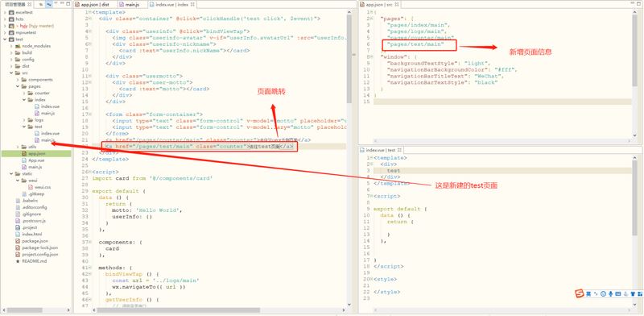644x316 pixels.
Task: Collapse the weui folder
Action: coord(18,181)
